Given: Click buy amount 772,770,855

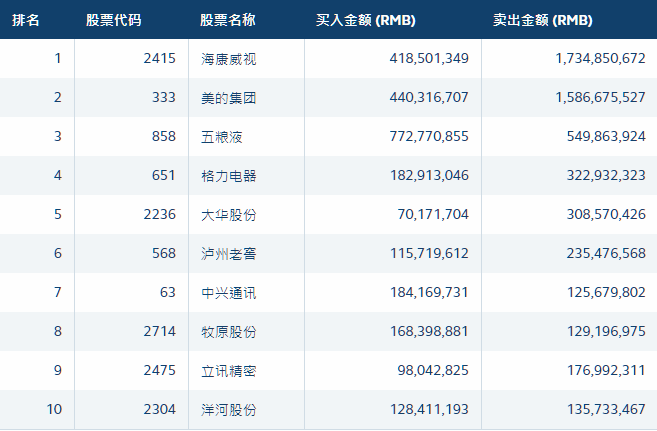Looking at the screenshot, I should tap(429, 136).
